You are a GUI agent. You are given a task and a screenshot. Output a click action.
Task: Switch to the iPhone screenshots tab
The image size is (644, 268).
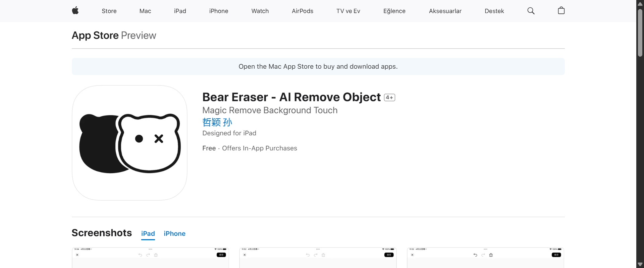[174, 233]
